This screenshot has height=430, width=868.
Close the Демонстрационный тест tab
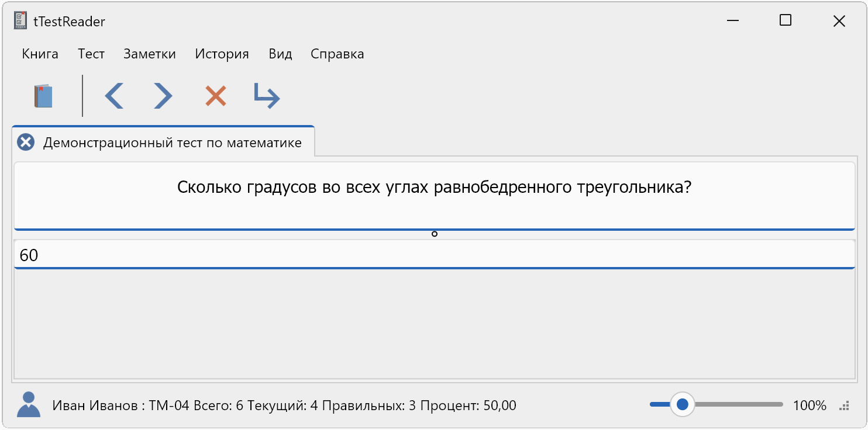(26, 142)
